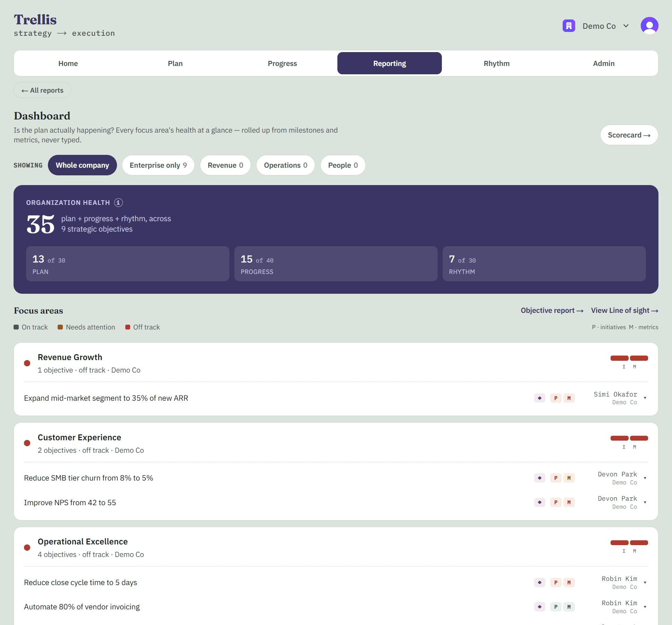Go to the Home tab
Image resolution: width=672 pixels, height=625 pixels.
pyautogui.click(x=68, y=63)
